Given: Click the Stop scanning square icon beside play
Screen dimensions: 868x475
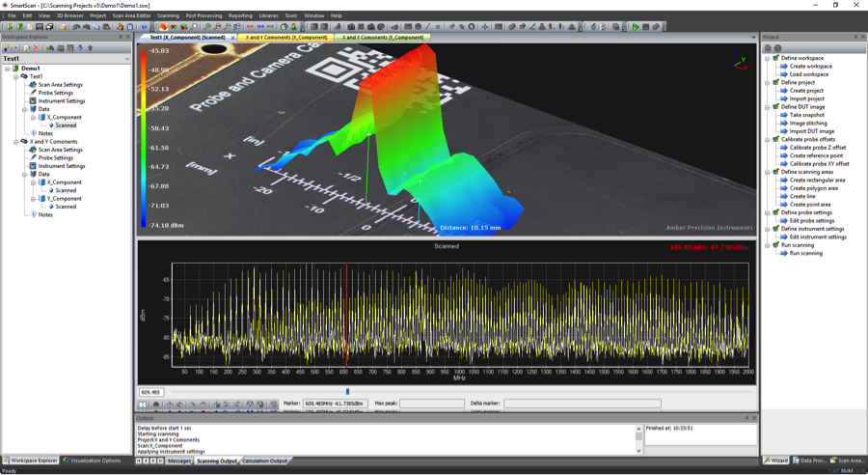Looking at the screenshot, I should 646,27.
